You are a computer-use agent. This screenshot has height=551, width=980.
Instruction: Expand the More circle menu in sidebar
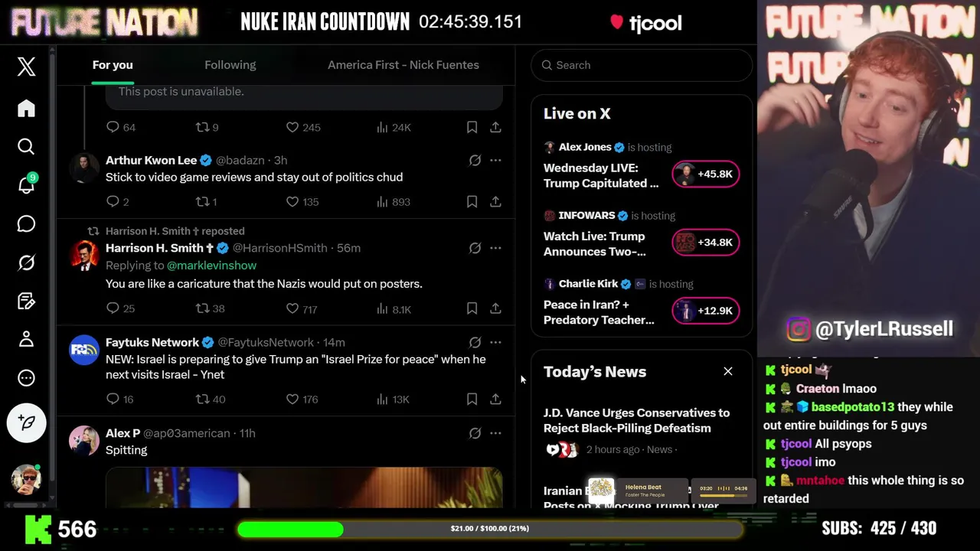pos(26,378)
